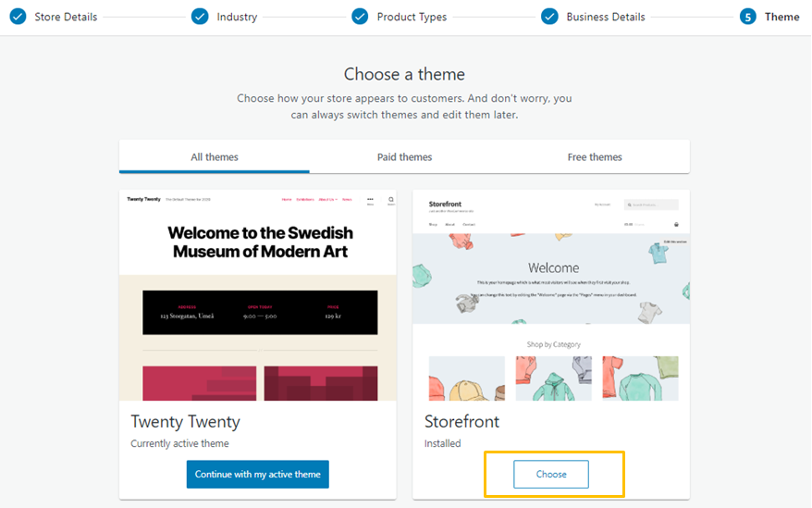Open the Twenty Twenty theme preview image

(258, 295)
